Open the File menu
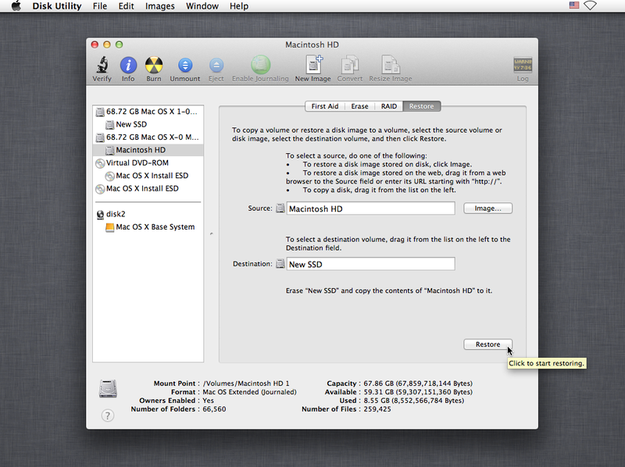 click(100, 6)
